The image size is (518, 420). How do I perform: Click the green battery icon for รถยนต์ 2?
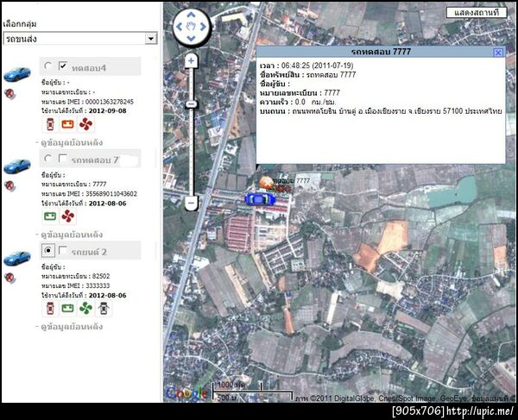click(x=67, y=309)
